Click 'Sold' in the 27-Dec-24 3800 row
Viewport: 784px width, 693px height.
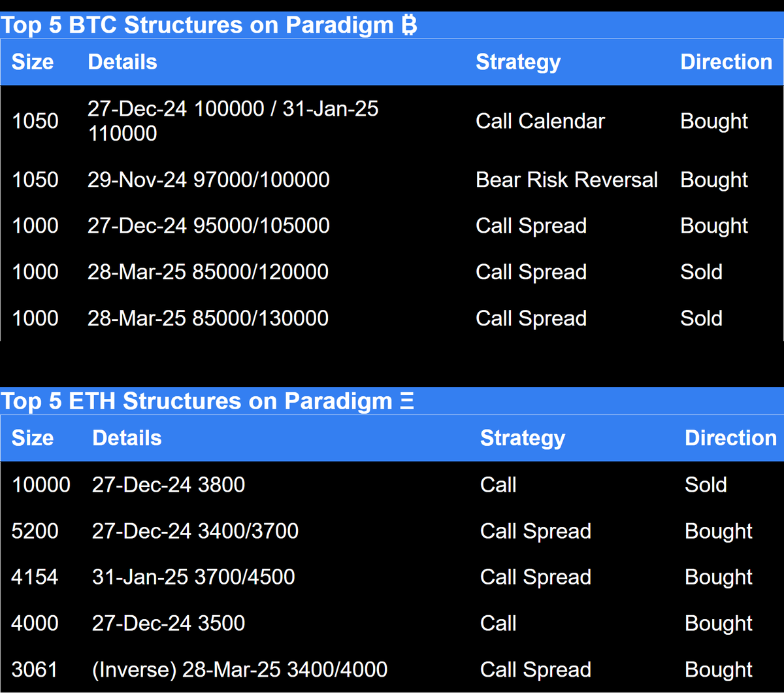706,484
